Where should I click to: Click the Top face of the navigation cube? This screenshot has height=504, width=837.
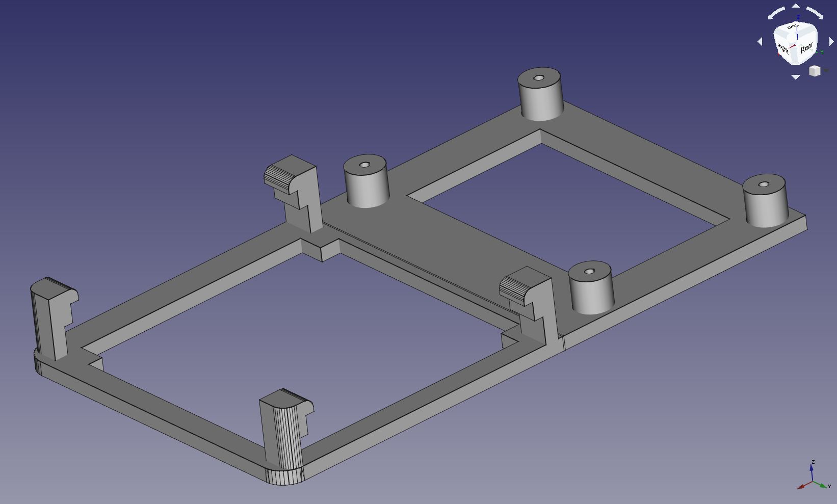pos(793,27)
